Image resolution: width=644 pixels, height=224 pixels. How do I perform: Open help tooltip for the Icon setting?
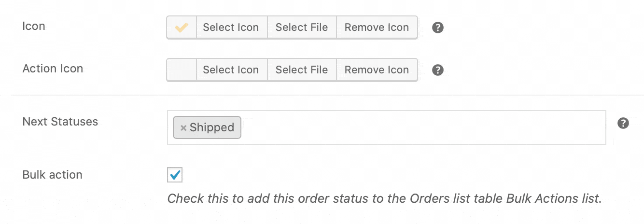click(437, 28)
